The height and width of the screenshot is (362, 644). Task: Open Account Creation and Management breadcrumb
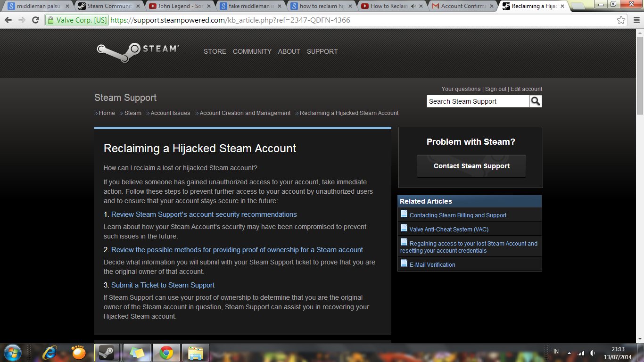[x=245, y=113]
